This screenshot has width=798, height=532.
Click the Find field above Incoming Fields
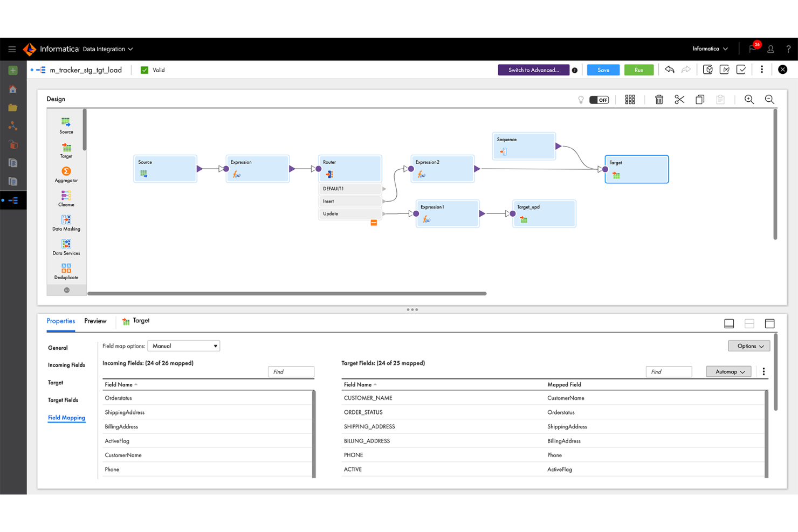point(291,371)
